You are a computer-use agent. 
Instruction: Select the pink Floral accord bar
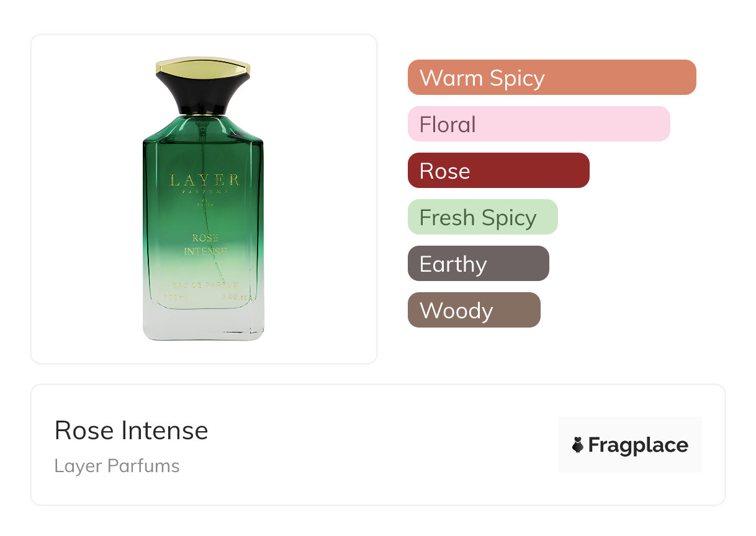(538, 124)
